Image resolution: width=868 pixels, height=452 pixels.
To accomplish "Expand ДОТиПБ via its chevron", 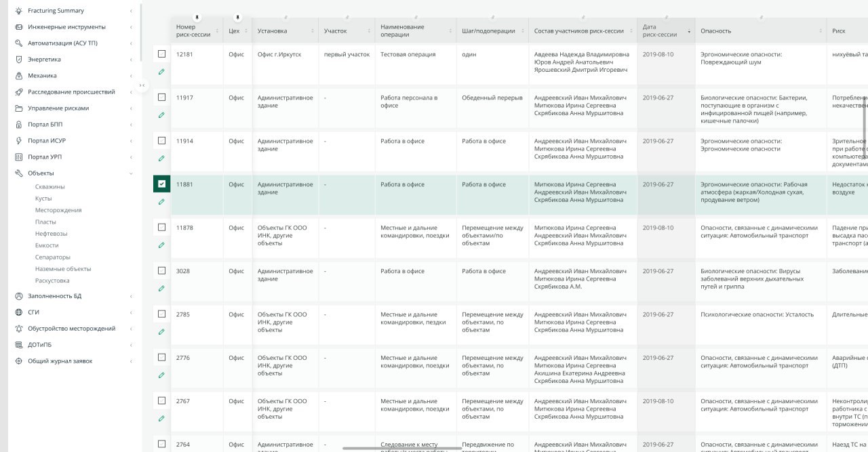I will pos(131,345).
